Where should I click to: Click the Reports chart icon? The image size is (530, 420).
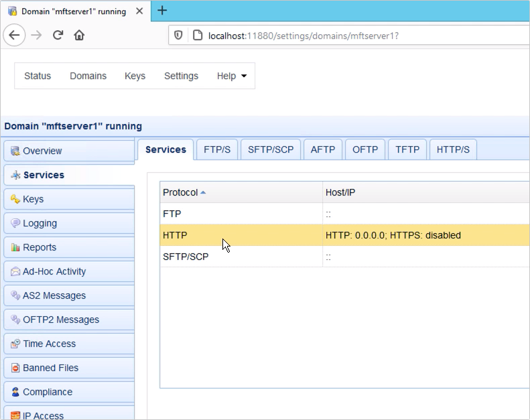15,247
